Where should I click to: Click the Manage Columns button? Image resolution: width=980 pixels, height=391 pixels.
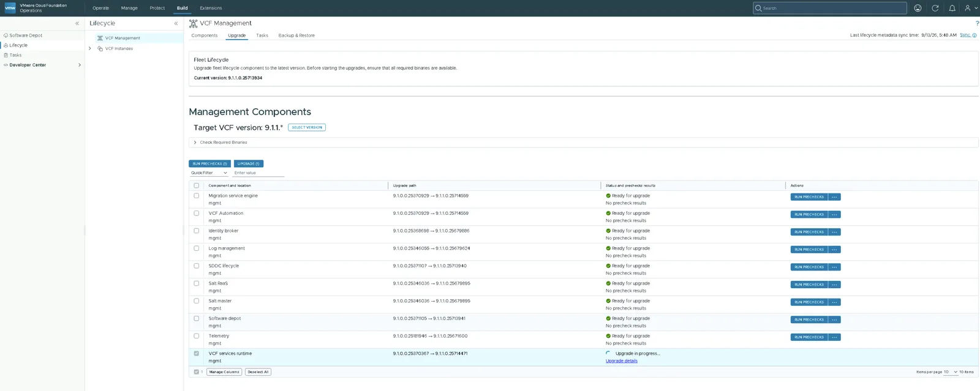tap(224, 372)
